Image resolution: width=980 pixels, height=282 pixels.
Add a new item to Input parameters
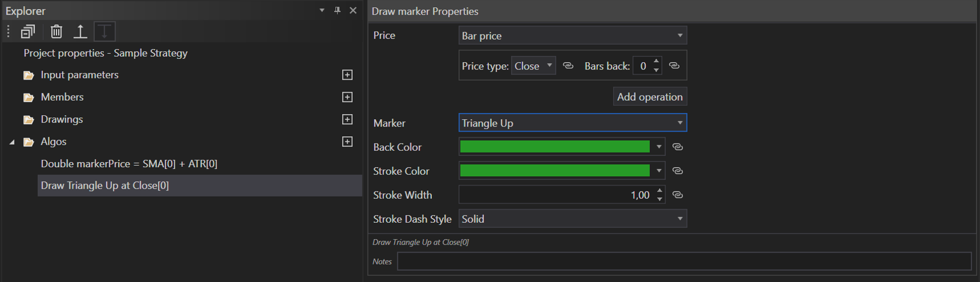click(x=347, y=75)
